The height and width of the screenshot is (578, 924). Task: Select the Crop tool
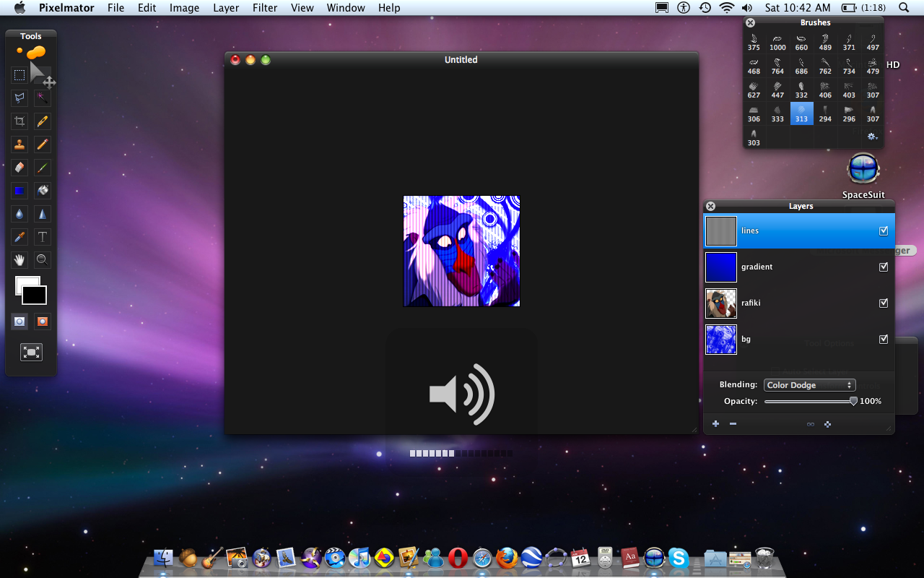[x=19, y=121]
